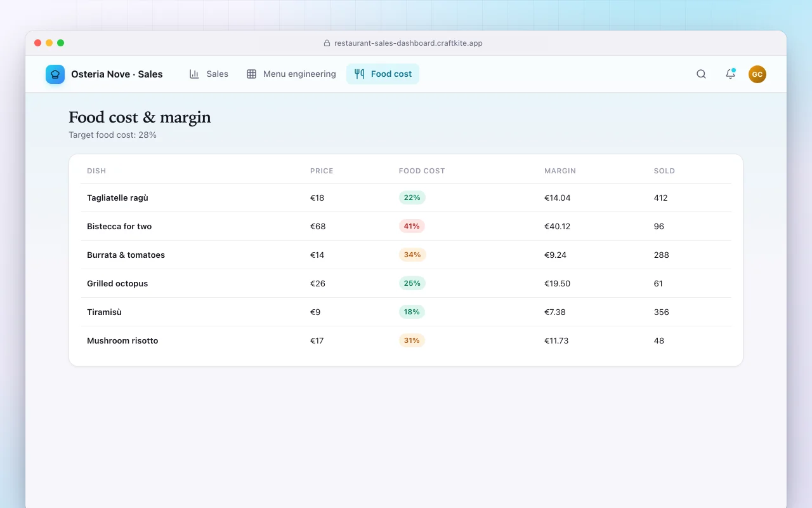The height and width of the screenshot is (508, 812).
Task: Sort by the Sold column header
Action: click(664, 171)
